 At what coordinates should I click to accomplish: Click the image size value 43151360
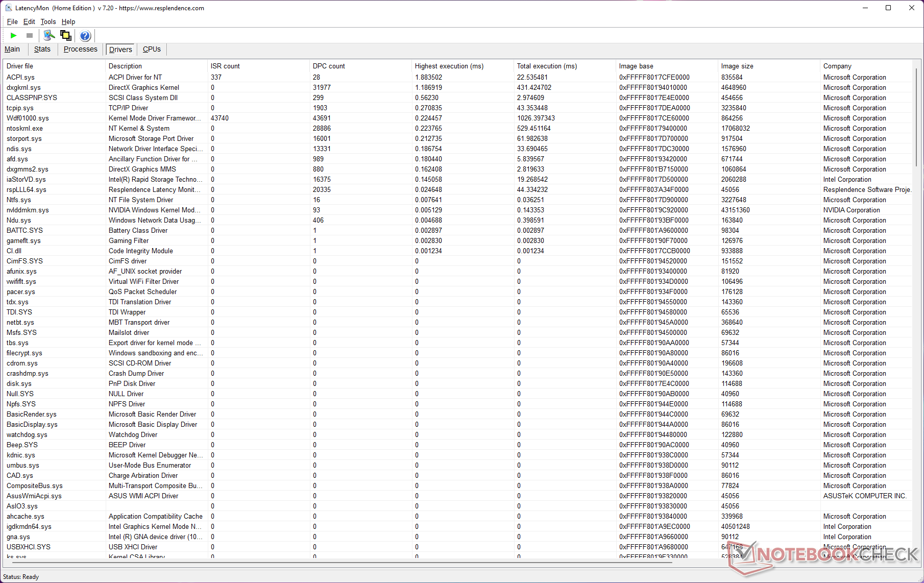pos(736,210)
